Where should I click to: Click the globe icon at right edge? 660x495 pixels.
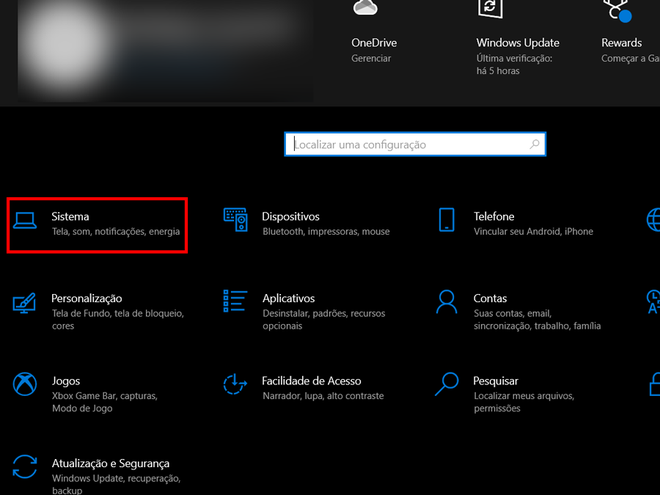point(653,220)
